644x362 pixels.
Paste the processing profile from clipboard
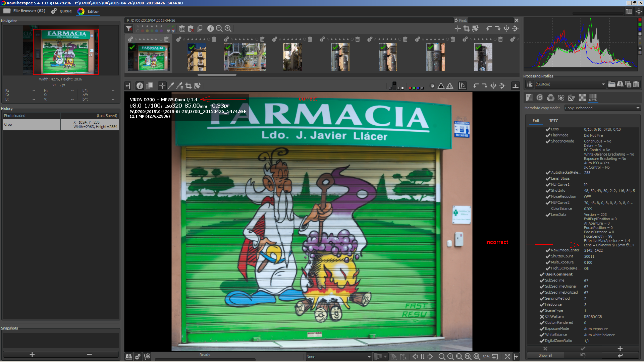coord(636,84)
